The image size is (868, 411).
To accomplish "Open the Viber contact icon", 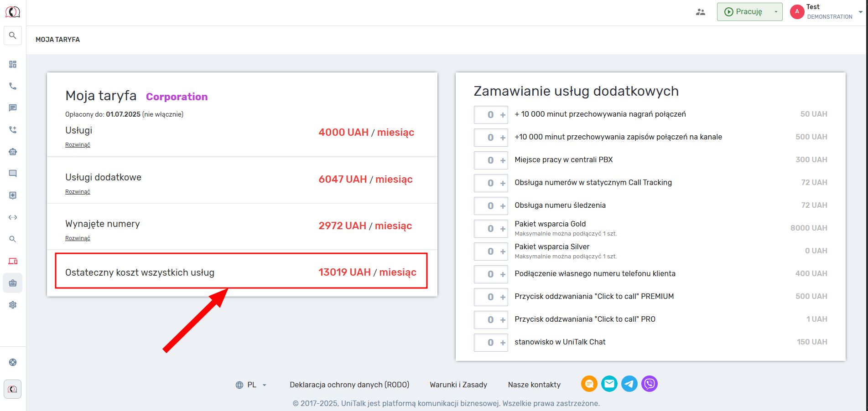I will point(650,384).
